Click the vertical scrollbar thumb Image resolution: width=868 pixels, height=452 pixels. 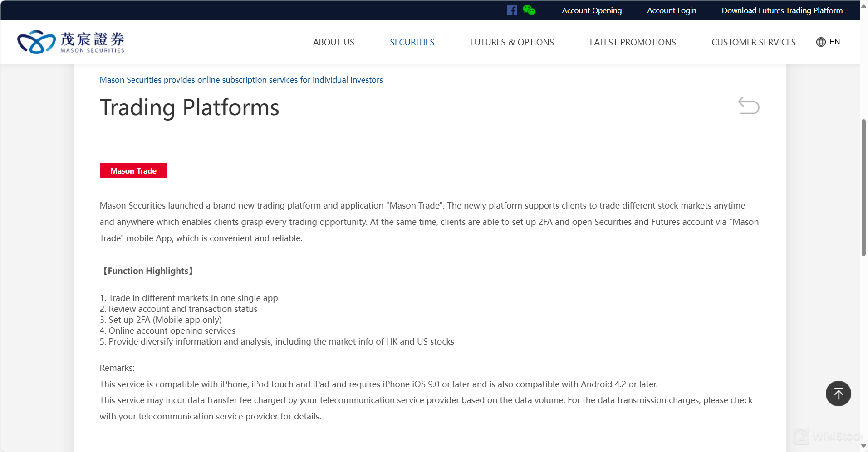863,187
